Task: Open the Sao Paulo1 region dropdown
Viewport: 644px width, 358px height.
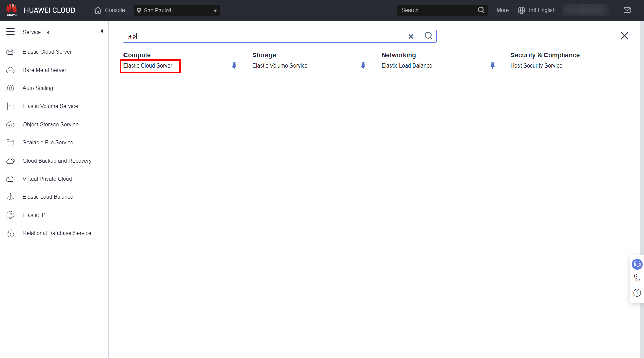Action: click(177, 10)
